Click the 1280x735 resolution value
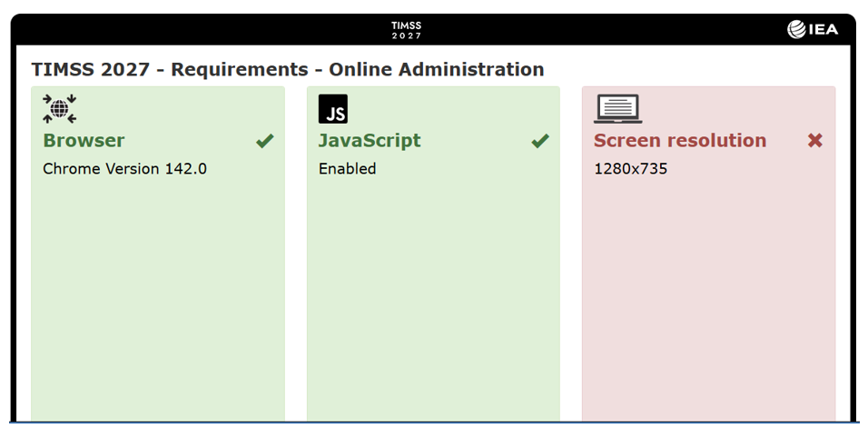Viewport: 868px width, 439px height. coord(630,169)
